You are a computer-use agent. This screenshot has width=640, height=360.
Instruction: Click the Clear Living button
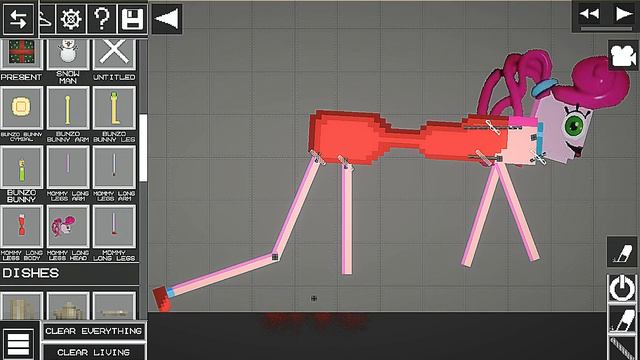click(x=94, y=352)
